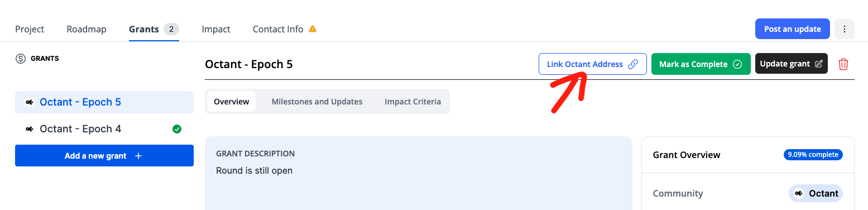Click the red trash delete grant icon
The image size is (868, 210).
coord(843,64)
